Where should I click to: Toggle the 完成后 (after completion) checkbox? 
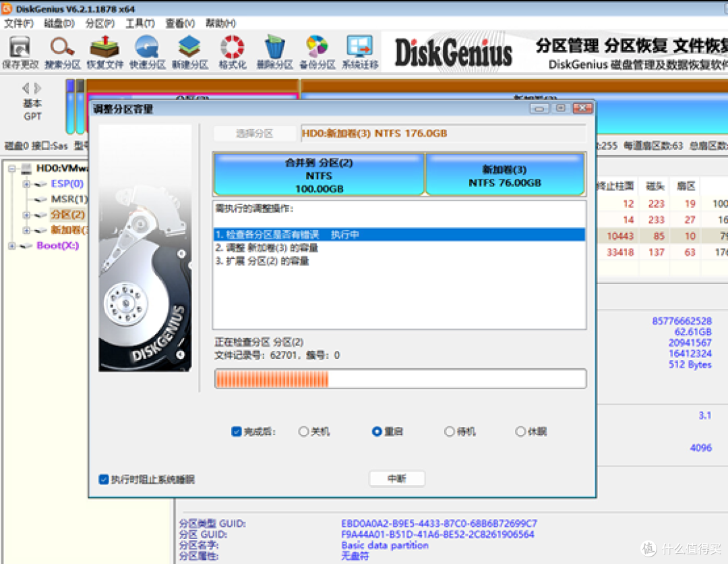237,432
